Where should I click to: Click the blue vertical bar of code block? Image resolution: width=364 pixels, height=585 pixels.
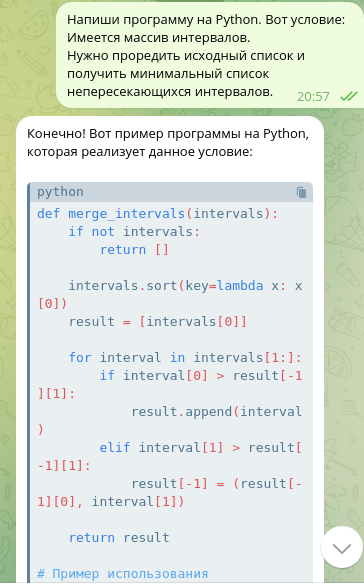tap(29, 383)
